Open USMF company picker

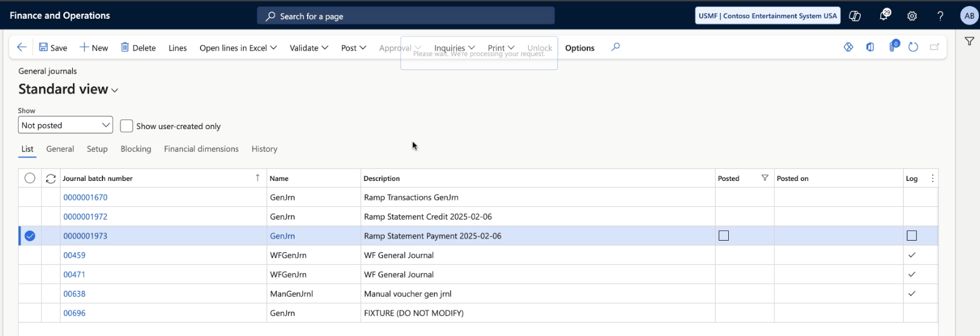tap(768, 16)
